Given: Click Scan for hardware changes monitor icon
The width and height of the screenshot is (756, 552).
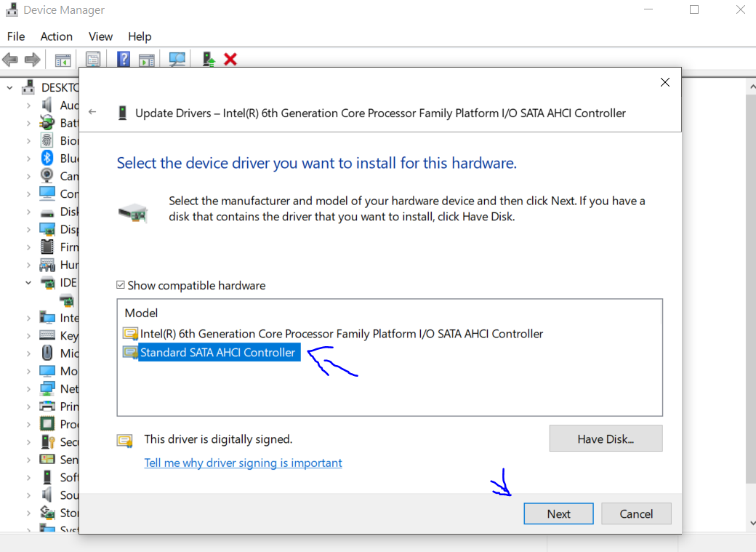Looking at the screenshot, I should (x=177, y=60).
